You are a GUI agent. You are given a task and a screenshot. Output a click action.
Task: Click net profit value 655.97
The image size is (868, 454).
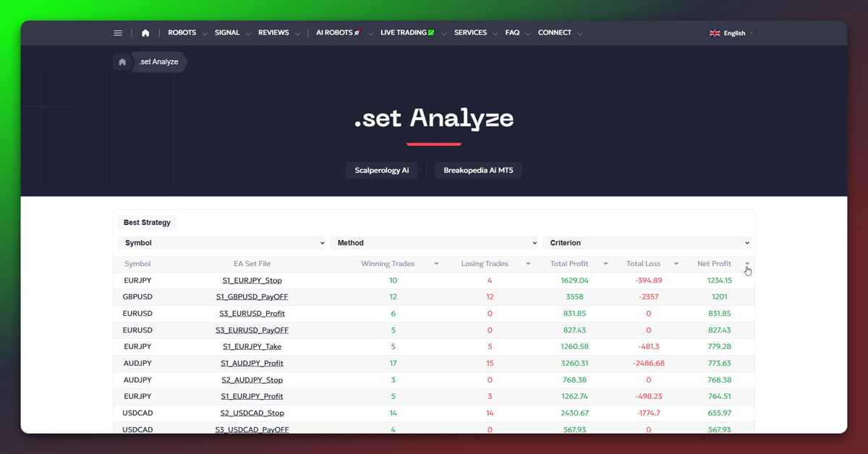tap(720, 414)
